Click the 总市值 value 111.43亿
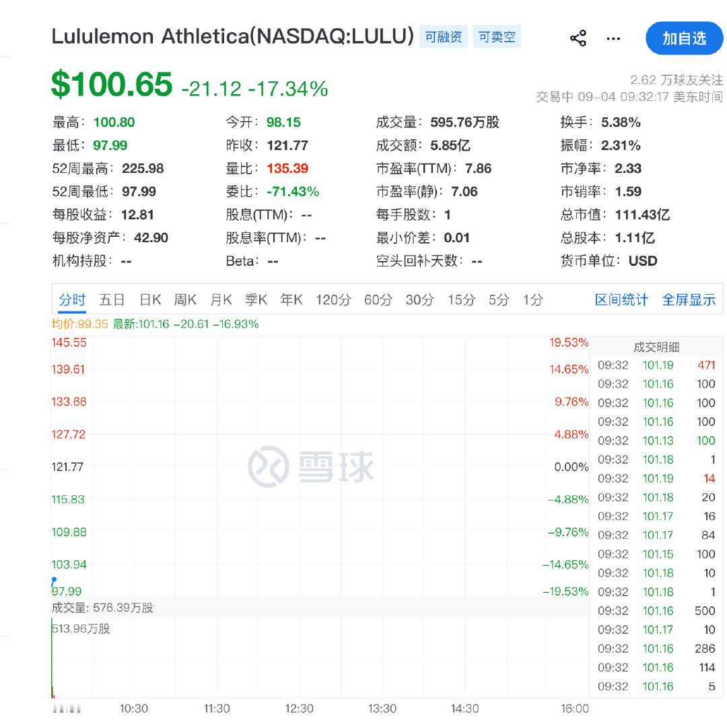 pos(642,215)
